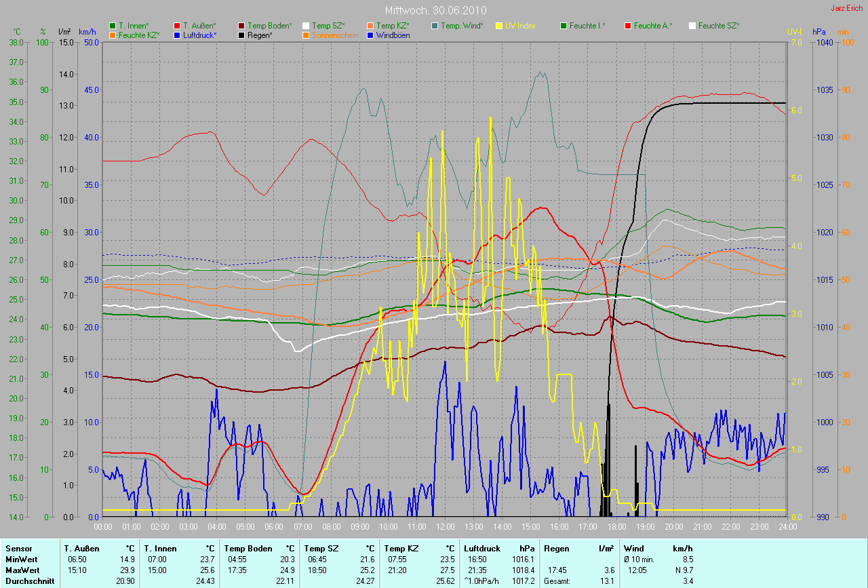Click Temp Boden average value 22.11

click(x=284, y=581)
